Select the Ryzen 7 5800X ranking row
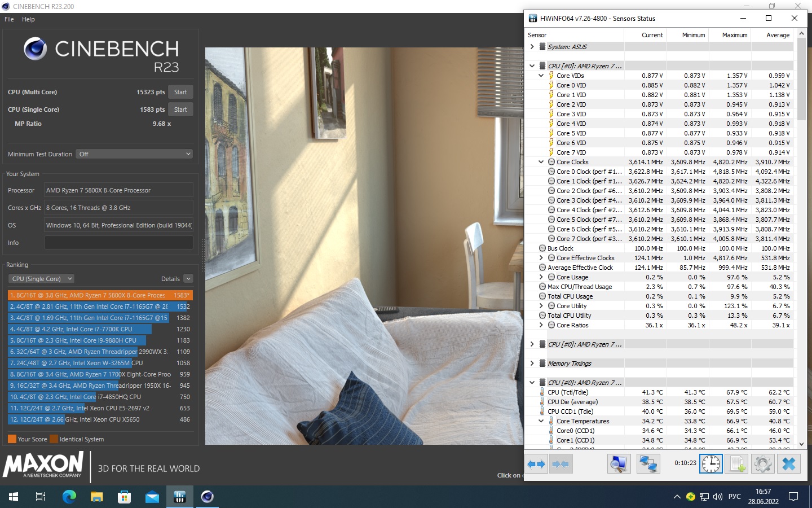This screenshot has height=508, width=812. pyautogui.click(x=100, y=295)
